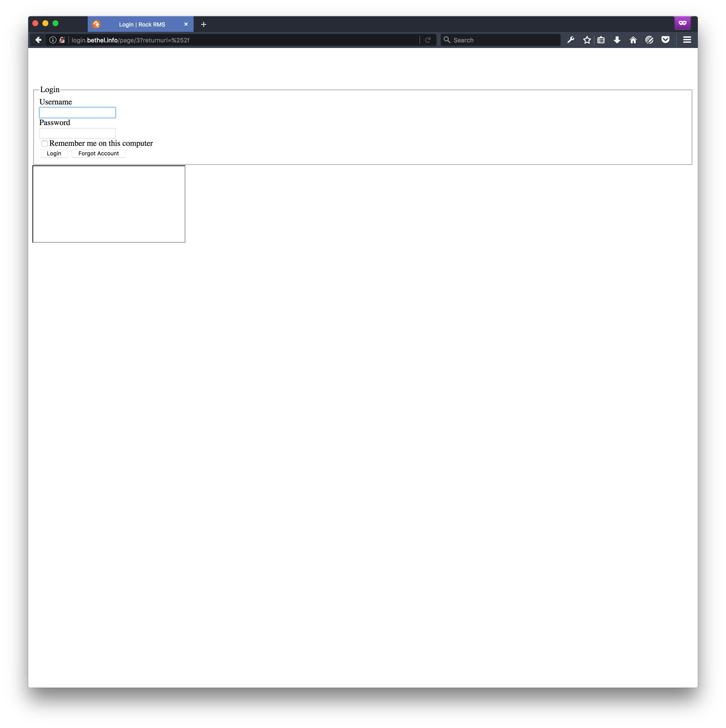This screenshot has height=728, width=726.
Task: Click the Login tab label
Action: [50, 89]
